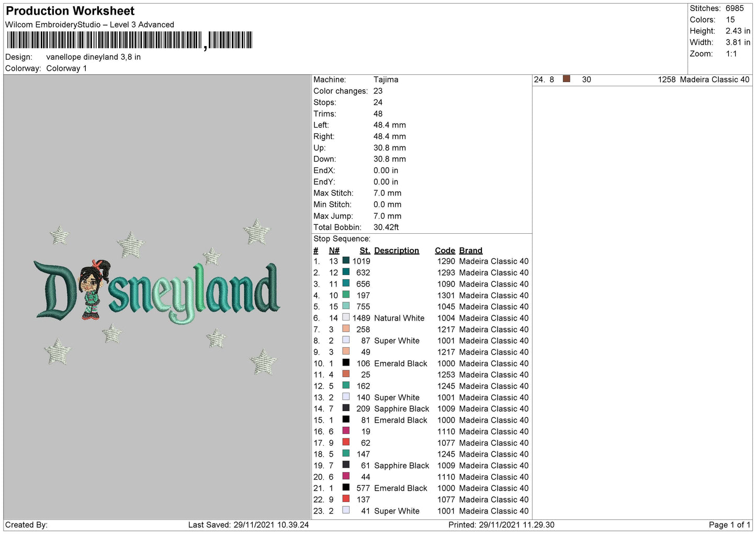The height and width of the screenshot is (534, 756).
Task: Click the Trims value '48'
Action: (x=378, y=113)
